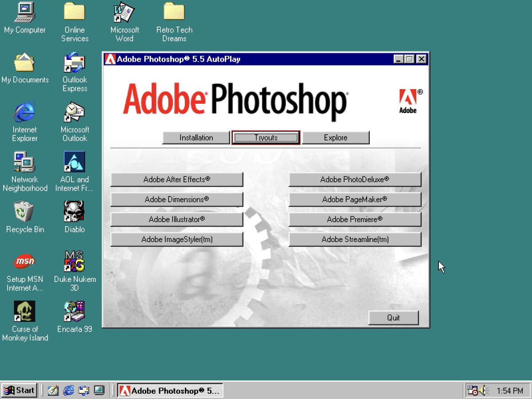This screenshot has width=532, height=399.
Task: Open the Explore section
Action: click(x=336, y=137)
